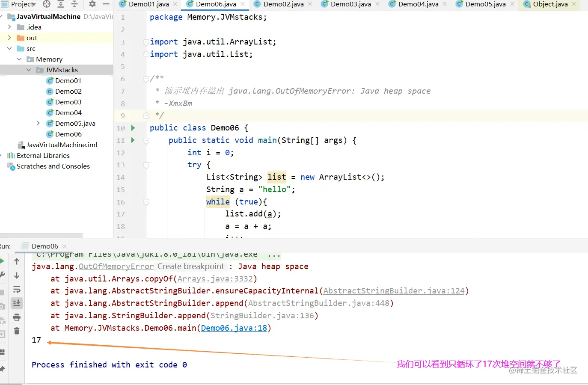Click the Demo01 class icon in project tree
588x385 pixels.
(50, 80)
